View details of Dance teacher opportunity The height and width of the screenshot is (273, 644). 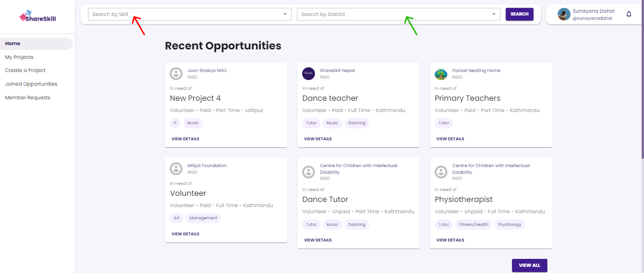[318, 139]
